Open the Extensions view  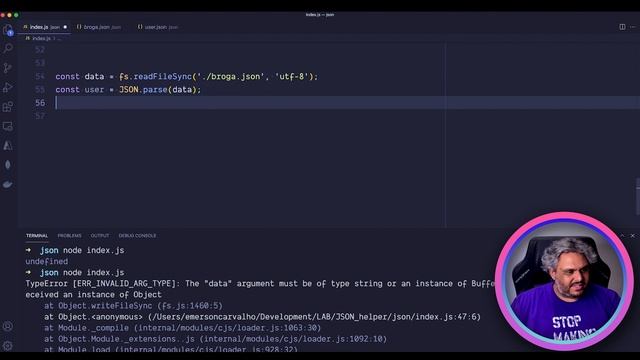pyautogui.click(x=8, y=107)
